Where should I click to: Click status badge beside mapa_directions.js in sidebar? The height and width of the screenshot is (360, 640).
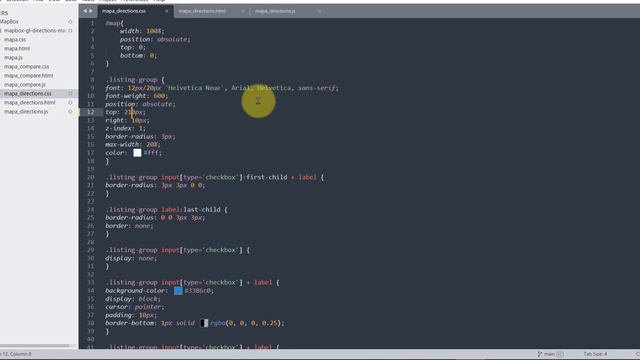[x=70, y=111]
